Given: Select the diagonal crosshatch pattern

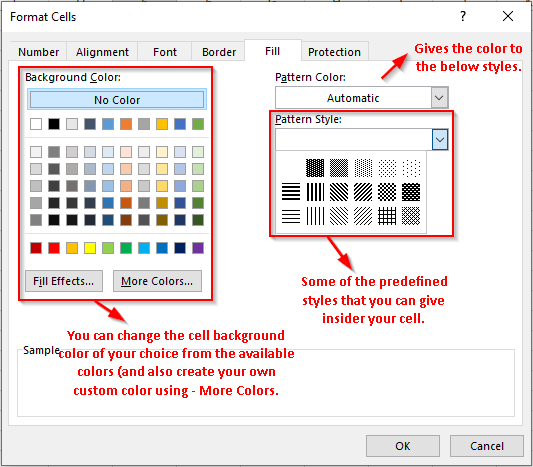Looking at the screenshot, I should tap(387, 192).
